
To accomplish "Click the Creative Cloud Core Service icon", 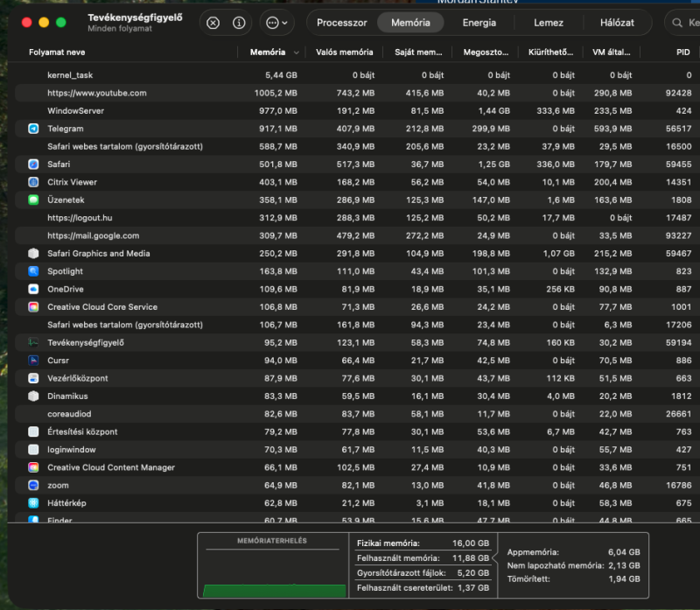I will pyautogui.click(x=33, y=307).
